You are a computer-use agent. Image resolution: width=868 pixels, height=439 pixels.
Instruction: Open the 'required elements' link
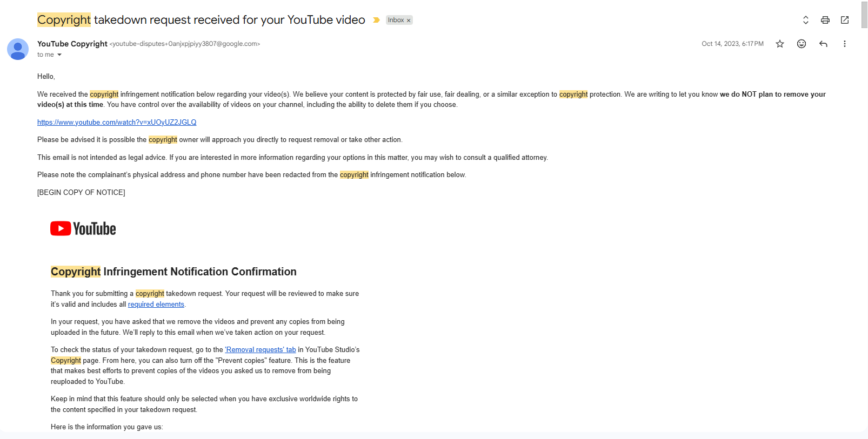[156, 304]
